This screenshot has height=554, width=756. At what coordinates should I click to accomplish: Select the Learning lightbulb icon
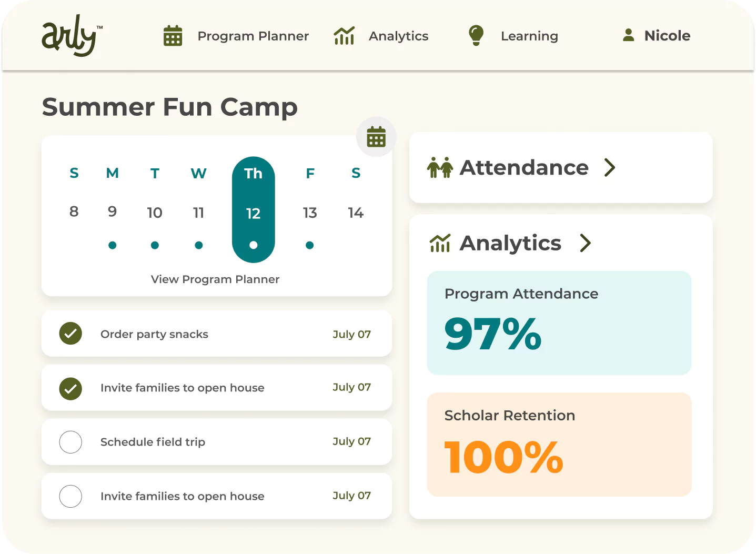pyautogui.click(x=476, y=36)
